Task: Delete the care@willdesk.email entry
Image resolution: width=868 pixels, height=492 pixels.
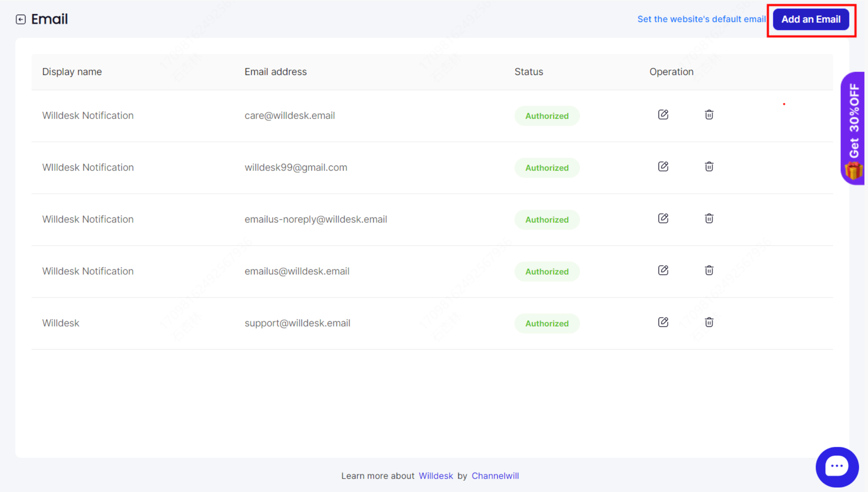Action: (709, 114)
